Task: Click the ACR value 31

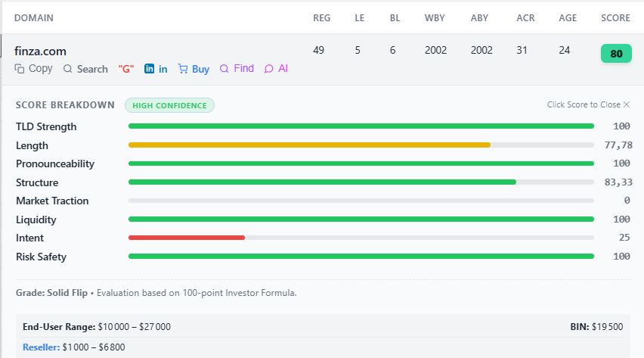Action: click(x=522, y=50)
